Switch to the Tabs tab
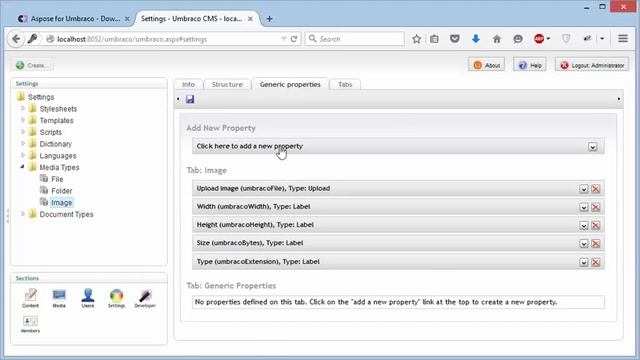 click(345, 84)
